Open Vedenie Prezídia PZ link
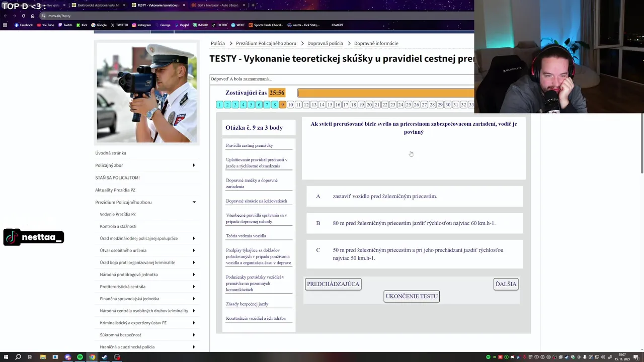The width and height of the screenshot is (644, 362). pos(118,214)
